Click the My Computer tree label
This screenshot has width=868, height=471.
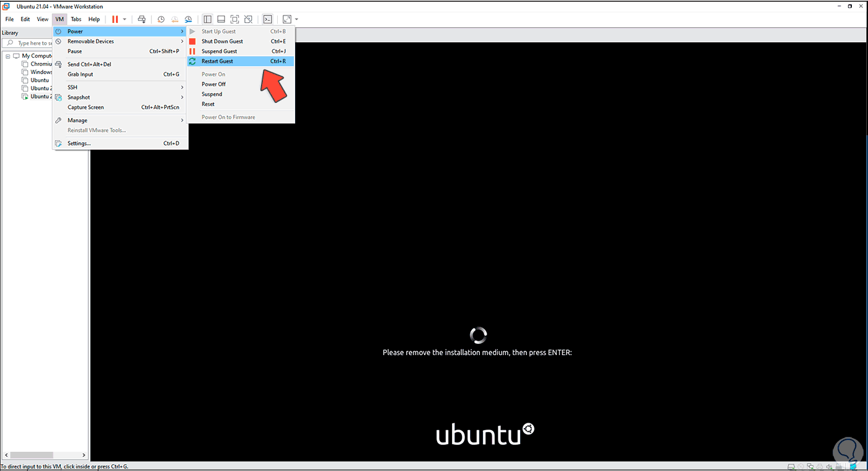[x=37, y=56]
